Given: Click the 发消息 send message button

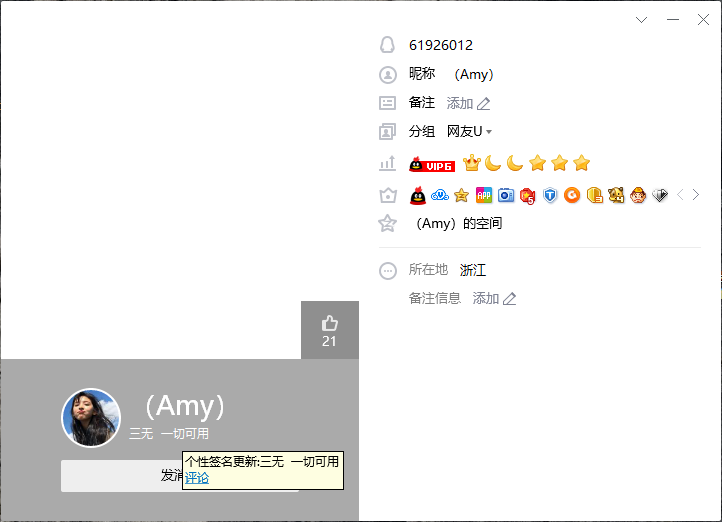Looking at the screenshot, I should (x=180, y=476).
